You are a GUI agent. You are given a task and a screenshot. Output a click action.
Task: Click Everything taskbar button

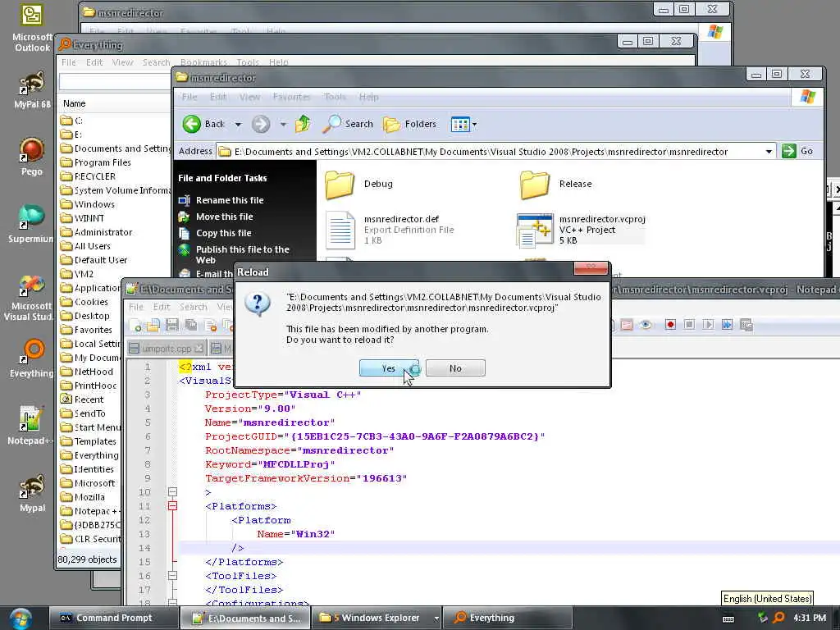pos(508,618)
